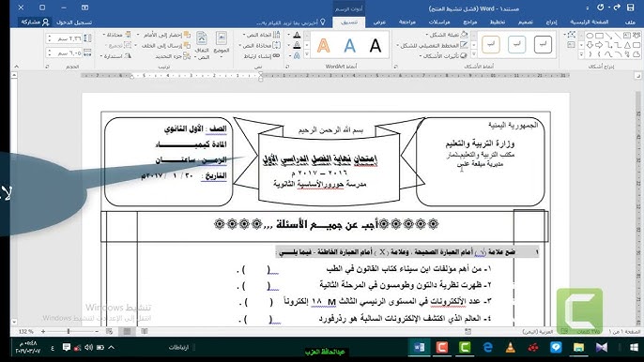
Task: Apply the blue WordArt A style
Action: 349,45
